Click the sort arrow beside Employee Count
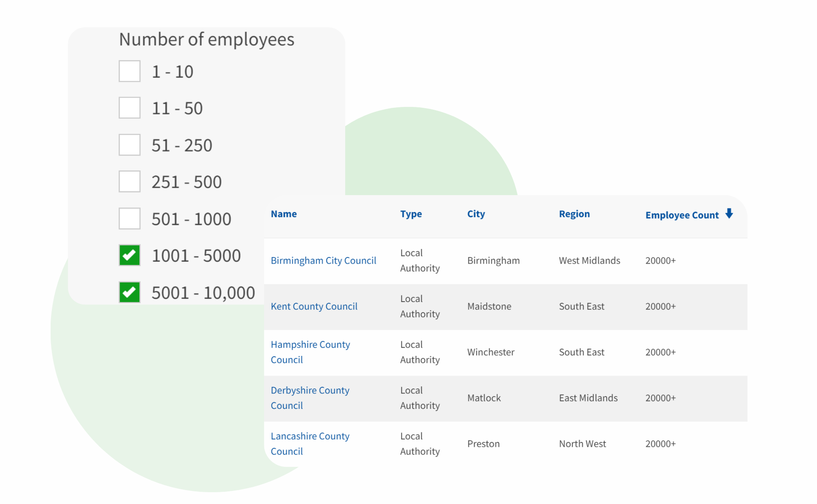 729,213
